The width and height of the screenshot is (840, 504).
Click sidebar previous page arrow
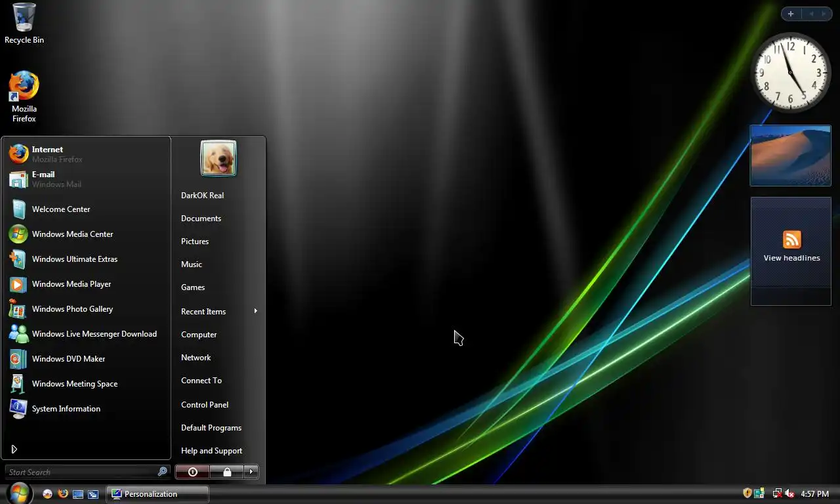tap(811, 14)
